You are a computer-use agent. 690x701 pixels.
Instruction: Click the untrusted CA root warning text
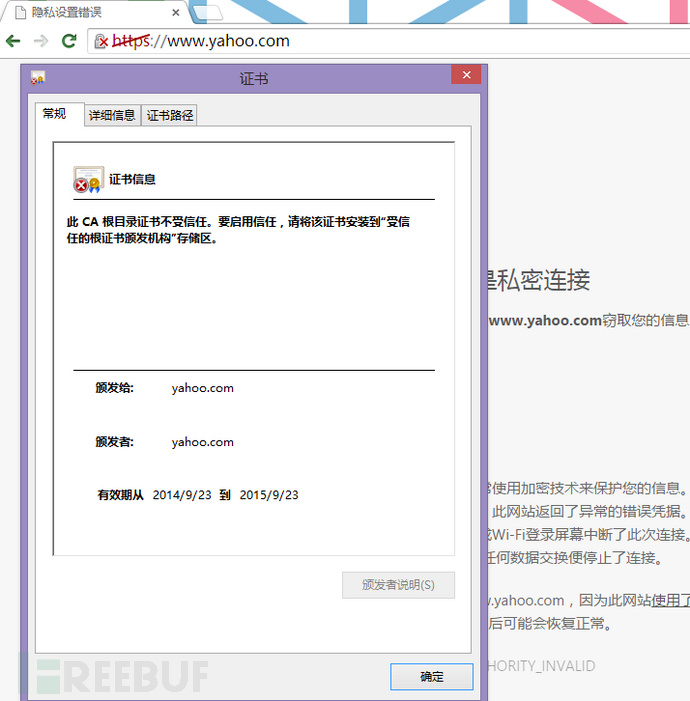238,230
